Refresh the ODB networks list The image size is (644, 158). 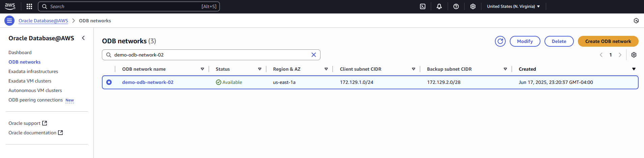[500, 41]
